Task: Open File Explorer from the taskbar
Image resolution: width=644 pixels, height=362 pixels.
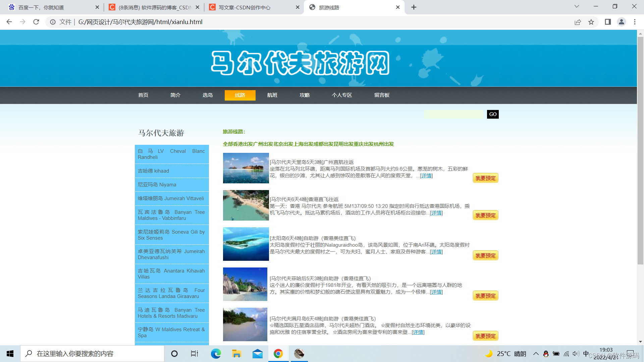Action: tap(236, 354)
